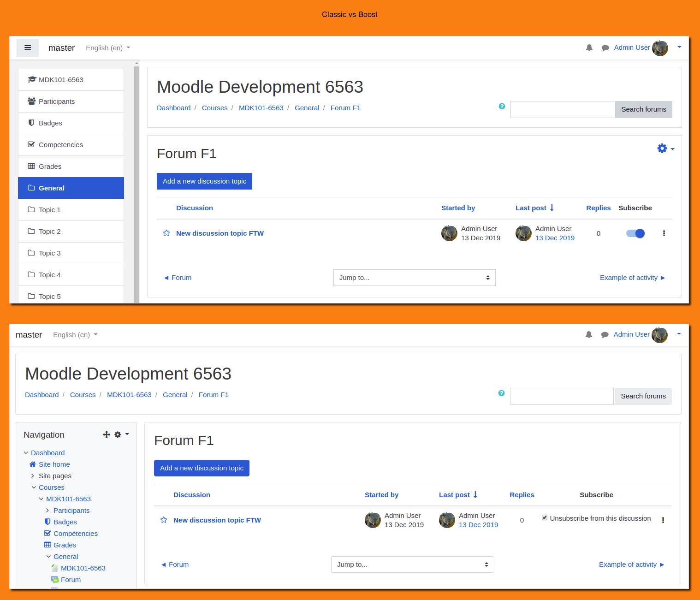Toggle the Boost side drawer hamburger button

[28, 48]
